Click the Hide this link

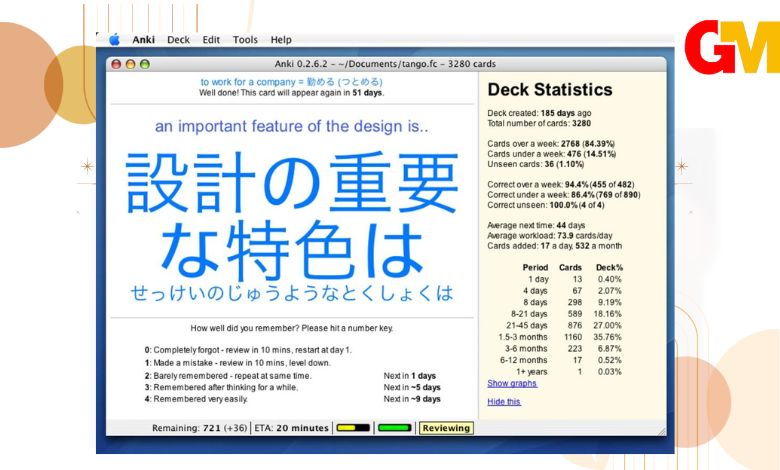[504, 402]
